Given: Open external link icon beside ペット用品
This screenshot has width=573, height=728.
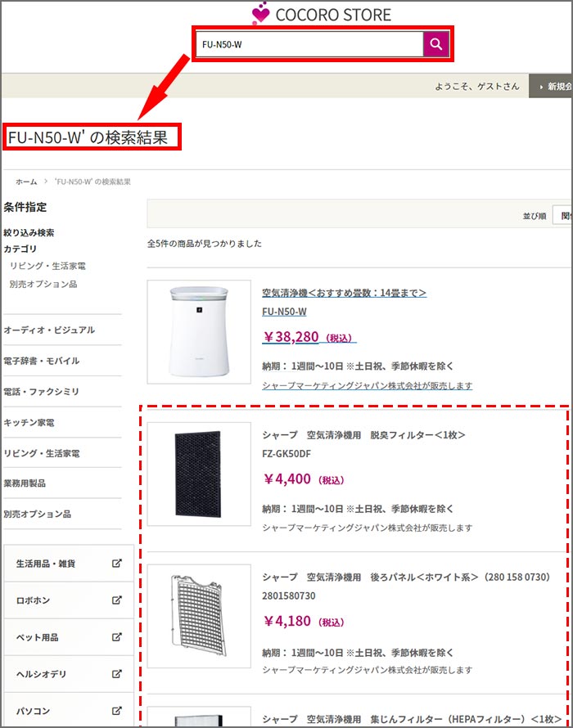Looking at the screenshot, I should click(x=116, y=637).
